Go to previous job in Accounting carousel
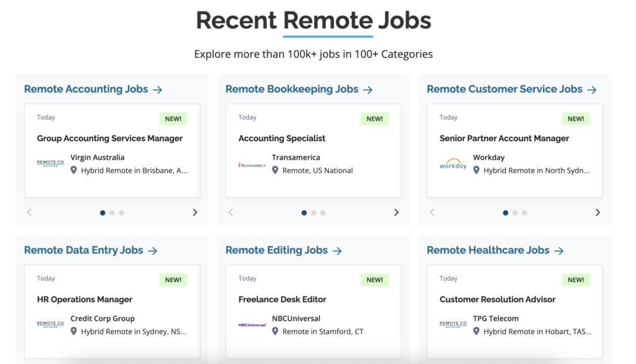Screen dimensions: 636x364 pyautogui.click(x=29, y=212)
